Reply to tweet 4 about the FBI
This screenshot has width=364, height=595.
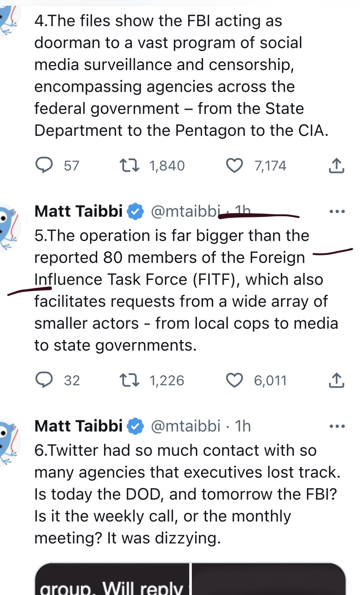[44, 166]
